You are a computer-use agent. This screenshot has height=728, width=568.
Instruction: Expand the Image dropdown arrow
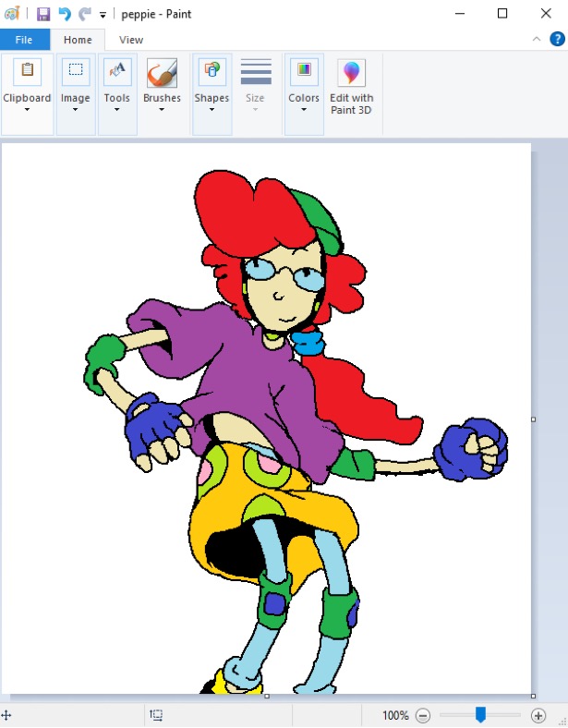[x=75, y=110]
